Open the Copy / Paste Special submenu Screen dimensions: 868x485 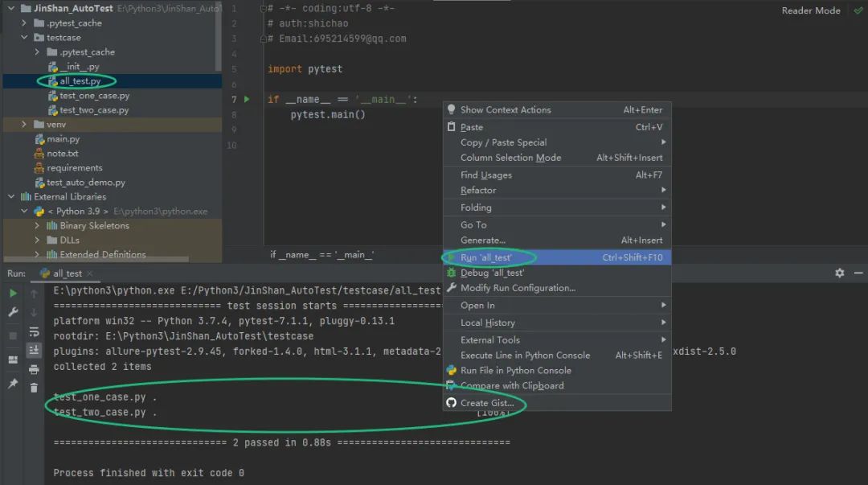(x=557, y=142)
